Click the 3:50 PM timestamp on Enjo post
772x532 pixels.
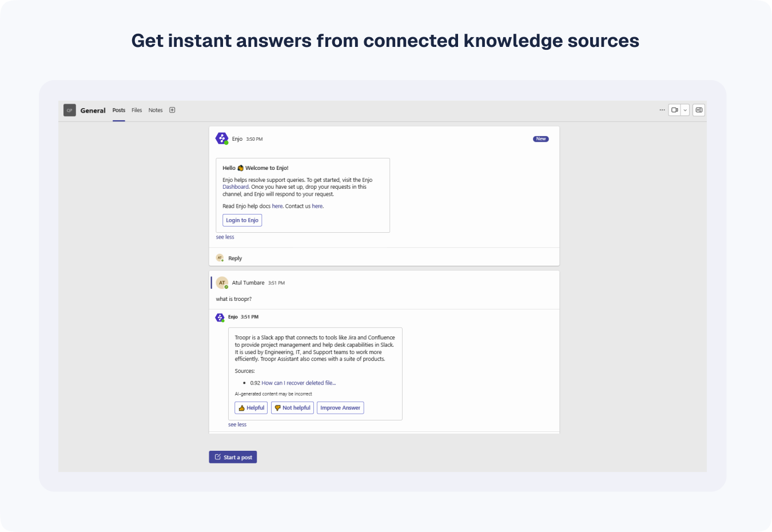pos(254,139)
